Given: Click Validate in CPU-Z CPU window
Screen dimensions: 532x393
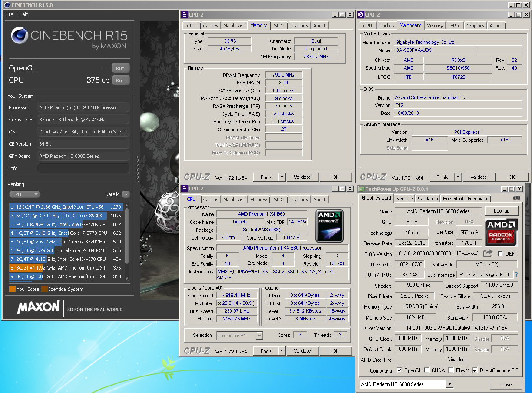Looking at the screenshot, I should pyautogui.click(x=302, y=351).
